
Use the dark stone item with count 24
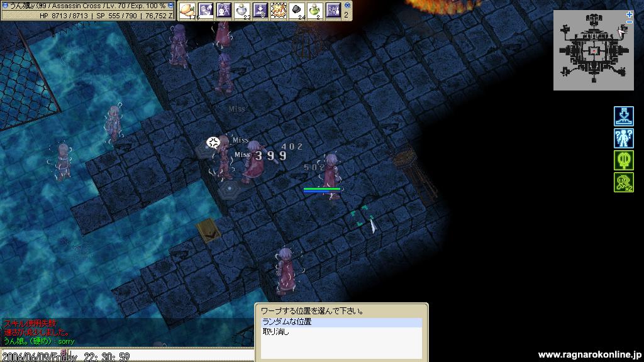[297, 10]
